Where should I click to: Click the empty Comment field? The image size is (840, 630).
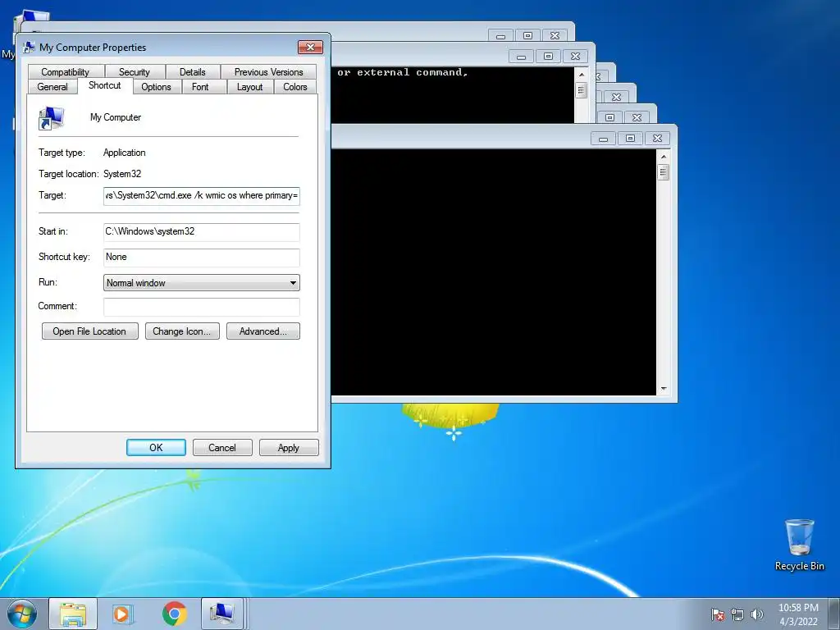click(202, 307)
